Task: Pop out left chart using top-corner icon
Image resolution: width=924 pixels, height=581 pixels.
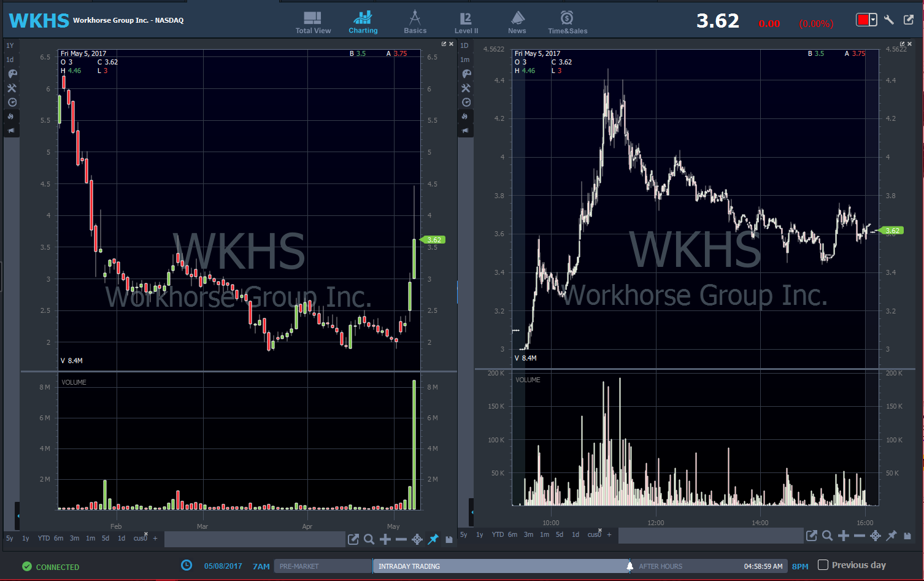Action: (444, 44)
